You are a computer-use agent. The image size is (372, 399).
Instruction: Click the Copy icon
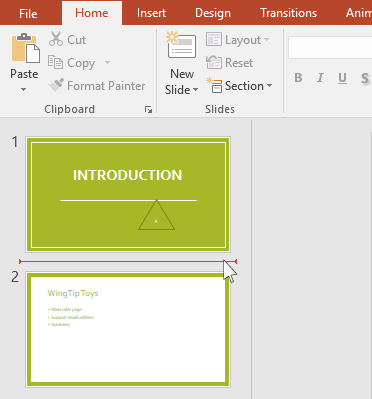pos(55,62)
